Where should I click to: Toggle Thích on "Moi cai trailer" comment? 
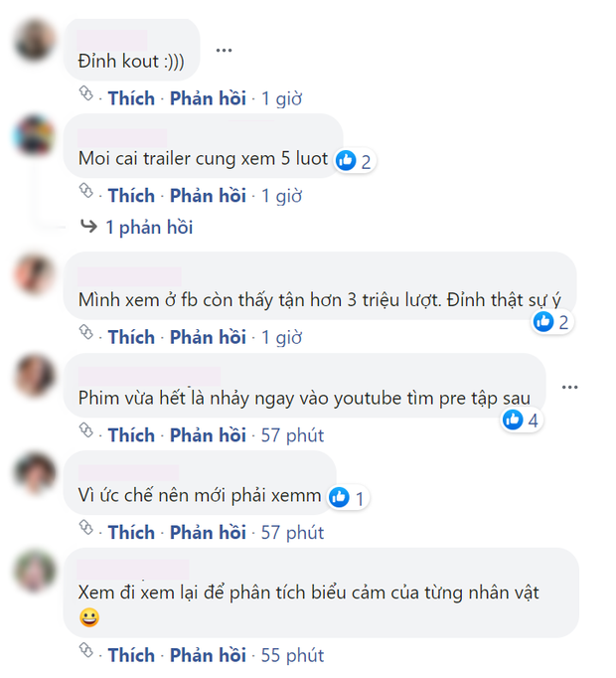pyautogui.click(x=131, y=196)
